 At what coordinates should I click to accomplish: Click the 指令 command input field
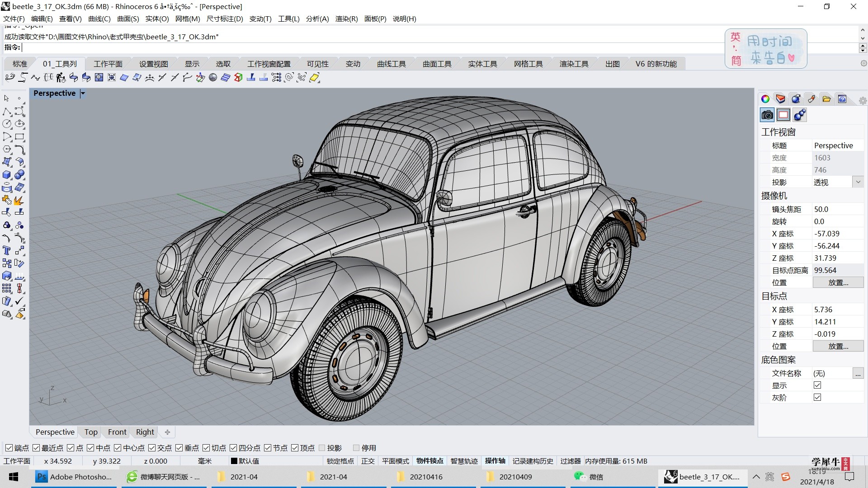[439, 47]
